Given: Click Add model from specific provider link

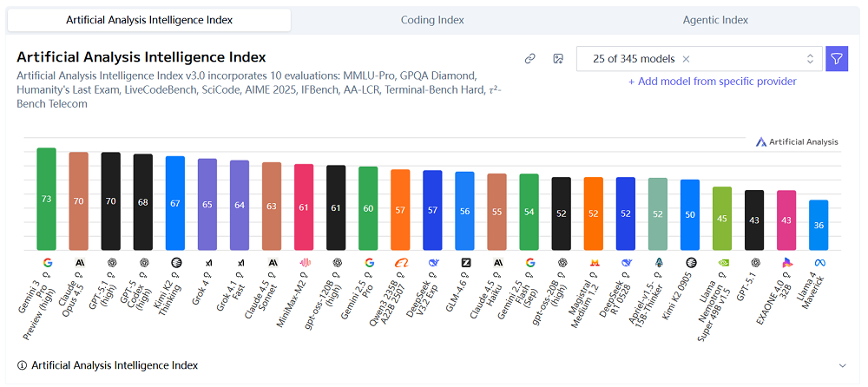Looking at the screenshot, I should [x=712, y=82].
